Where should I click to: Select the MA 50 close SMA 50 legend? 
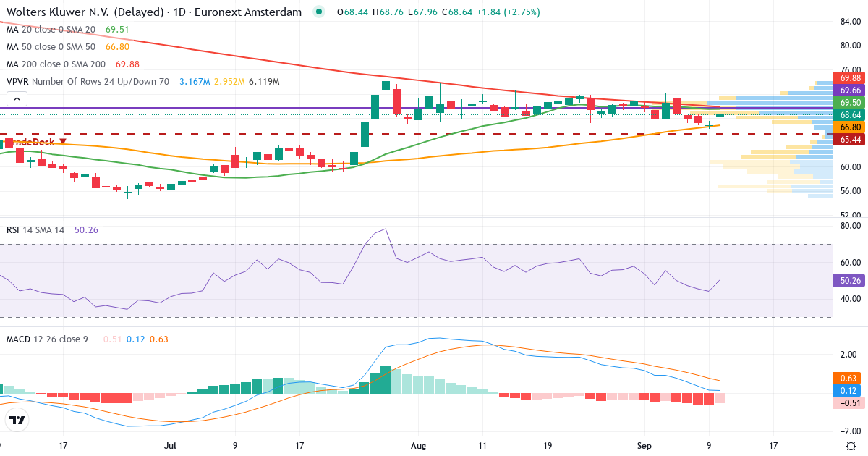click(51, 46)
